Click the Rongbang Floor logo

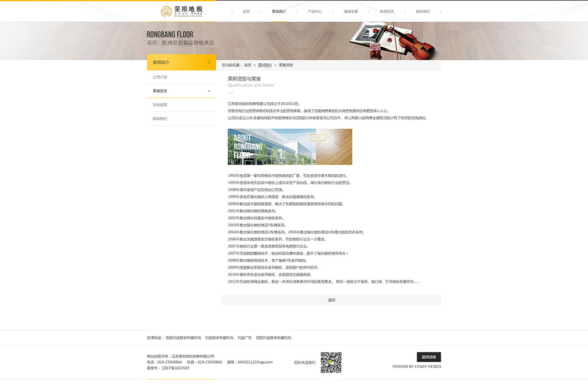[181, 11]
